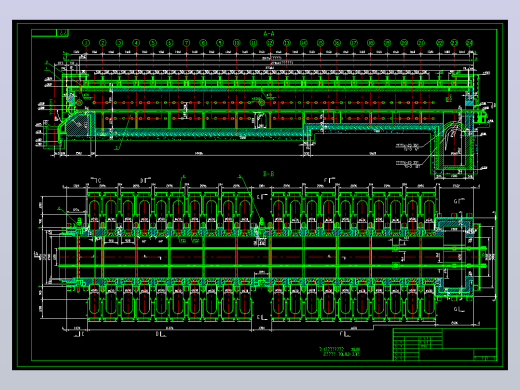Pick the D section cut marker at plan top
Screen dimensions: 520x390
[x=145, y=180]
